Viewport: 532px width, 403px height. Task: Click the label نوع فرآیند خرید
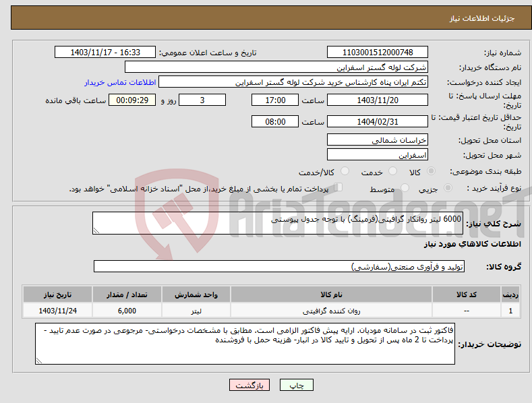coord(494,188)
